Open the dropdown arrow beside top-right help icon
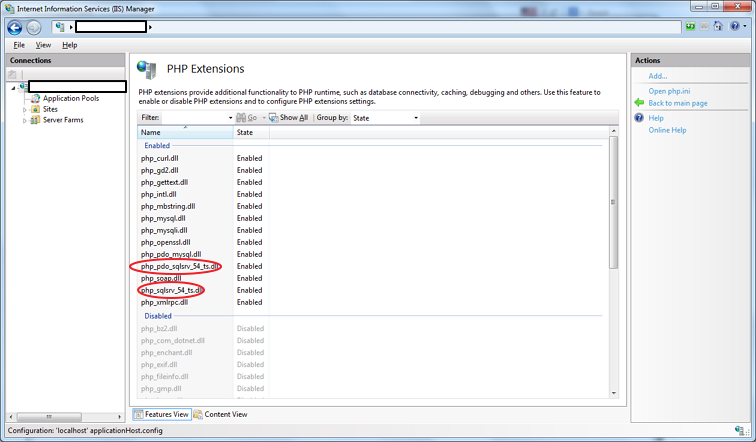 tap(744, 26)
